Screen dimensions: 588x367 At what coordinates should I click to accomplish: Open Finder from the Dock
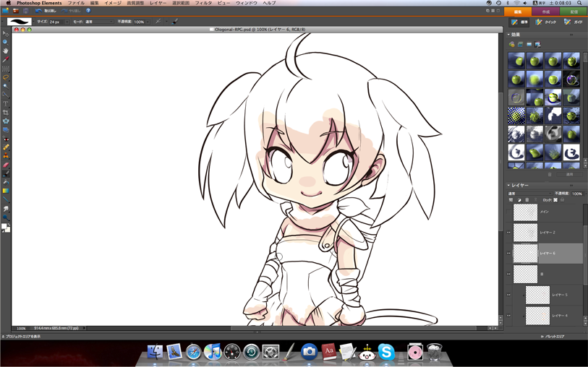pyautogui.click(x=155, y=352)
